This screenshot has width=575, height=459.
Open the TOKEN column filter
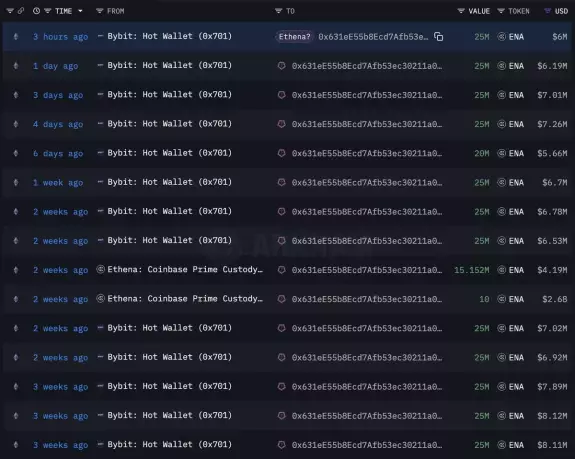point(501,11)
